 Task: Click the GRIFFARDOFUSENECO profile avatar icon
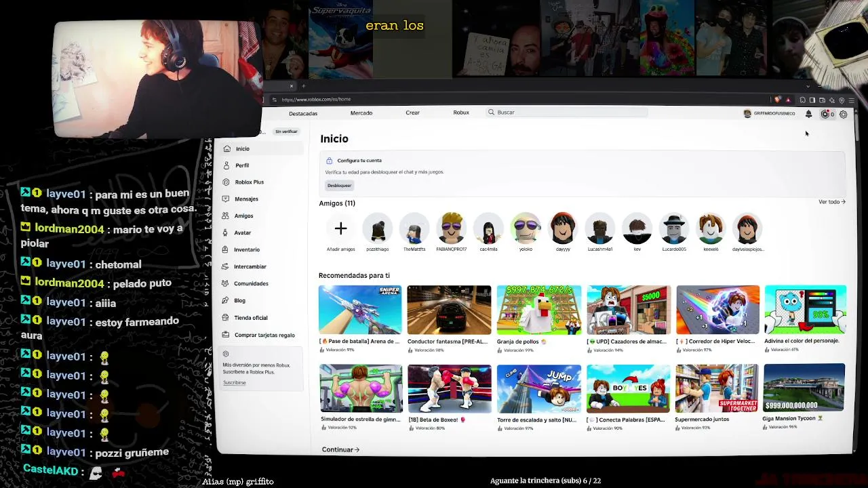tap(747, 114)
